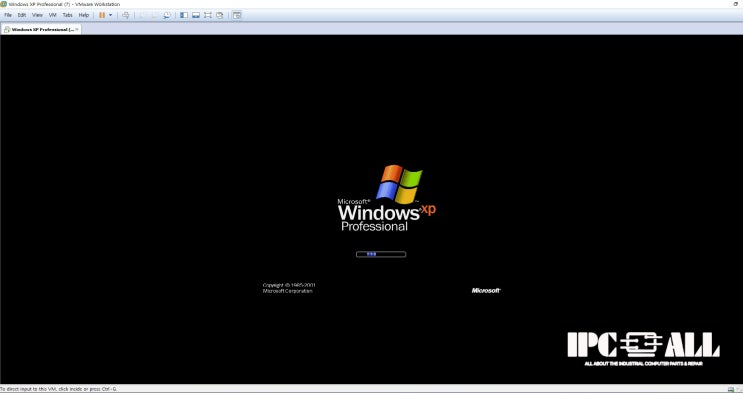This screenshot has height=393, width=743.
Task: Toggle the thumbnail bar view icon
Action: tap(196, 15)
